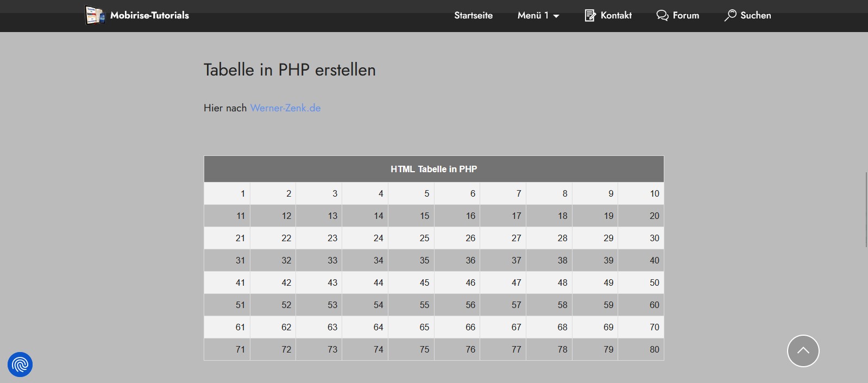The width and height of the screenshot is (868, 383).
Task: Click the Mobirise-Tutorials logo icon
Action: [95, 15]
